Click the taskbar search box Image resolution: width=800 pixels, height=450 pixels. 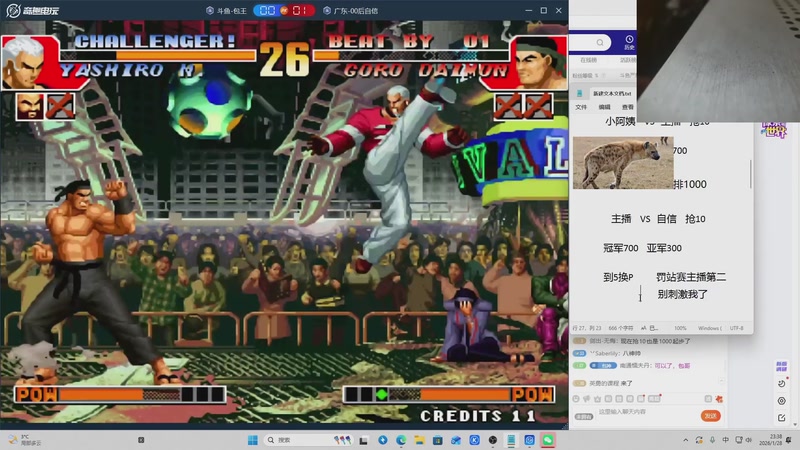308,440
